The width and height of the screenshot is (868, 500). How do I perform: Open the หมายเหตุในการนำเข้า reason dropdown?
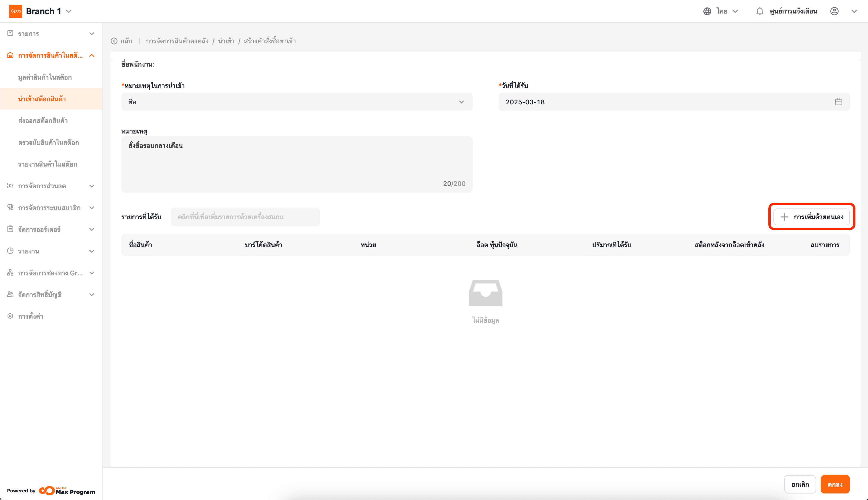click(x=297, y=102)
